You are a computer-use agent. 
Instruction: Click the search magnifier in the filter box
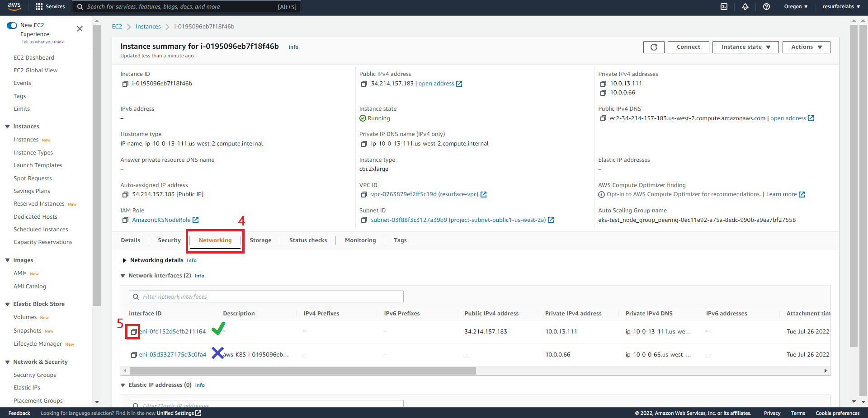pyautogui.click(x=136, y=297)
